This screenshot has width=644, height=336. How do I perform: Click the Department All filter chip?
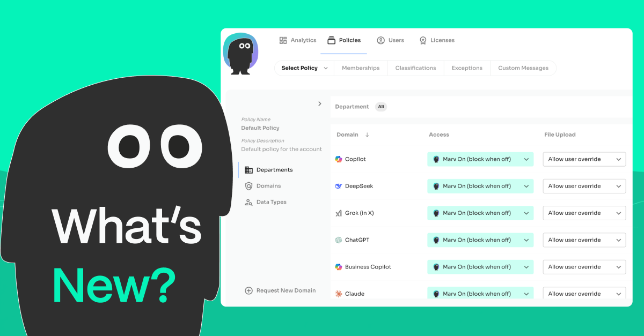click(x=381, y=107)
